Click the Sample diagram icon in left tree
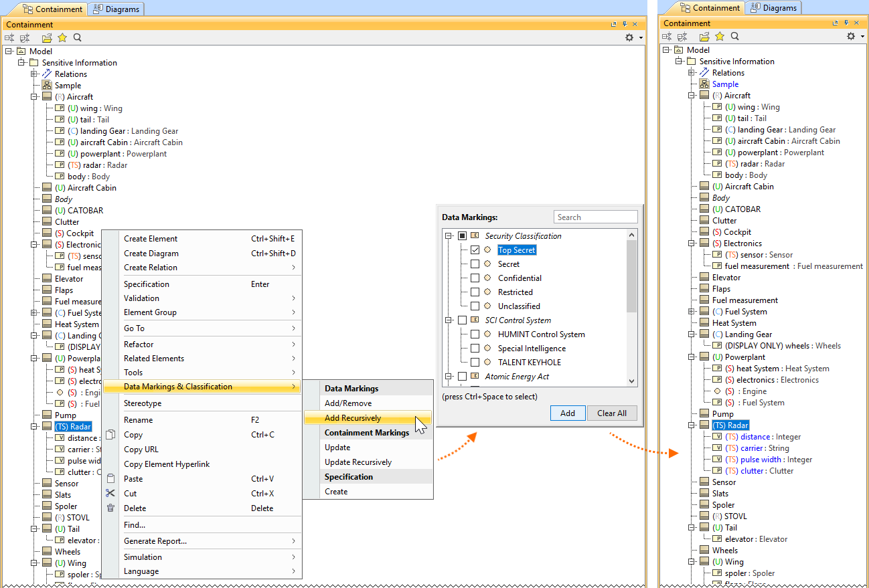The width and height of the screenshot is (869, 588). (47, 86)
